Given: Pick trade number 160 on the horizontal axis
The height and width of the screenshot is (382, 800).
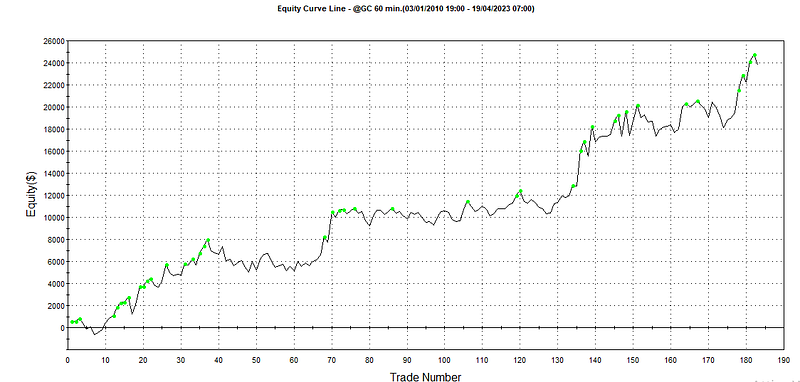Looking at the screenshot, I should pyautogui.click(x=671, y=360).
